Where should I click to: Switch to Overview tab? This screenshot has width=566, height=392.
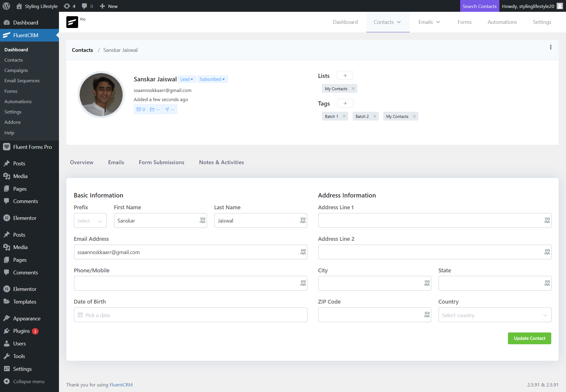coord(82,162)
